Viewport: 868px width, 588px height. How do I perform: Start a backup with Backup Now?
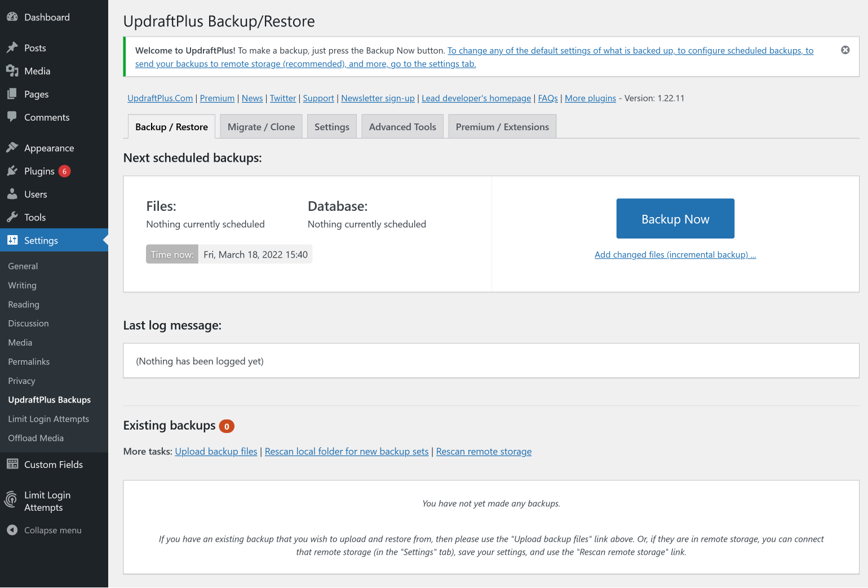675,219
